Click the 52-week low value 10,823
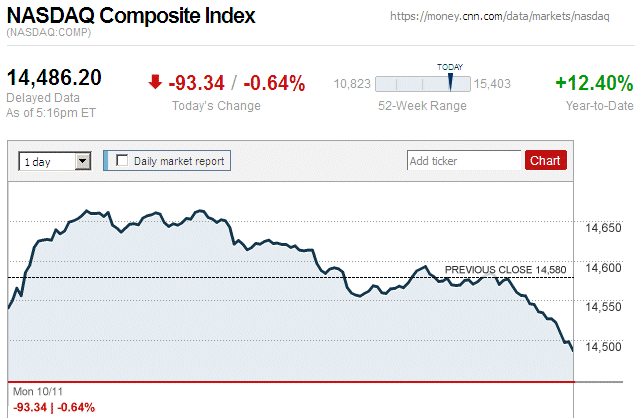Screen dimensions: 640x420 click(x=353, y=84)
